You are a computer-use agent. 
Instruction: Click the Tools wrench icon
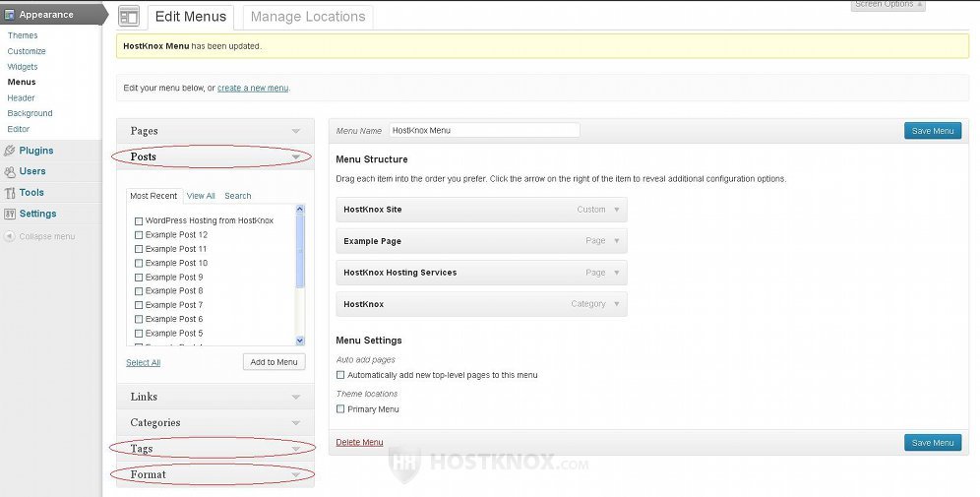point(10,193)
